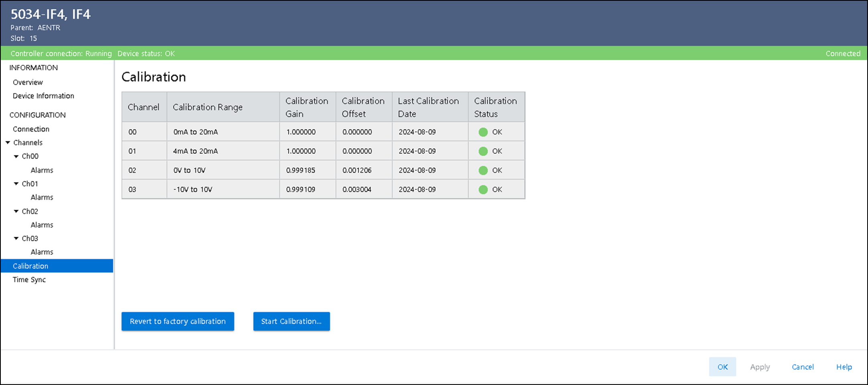Go to the Connection configuration page
The image size is (868, 385).
coord(31,129)
